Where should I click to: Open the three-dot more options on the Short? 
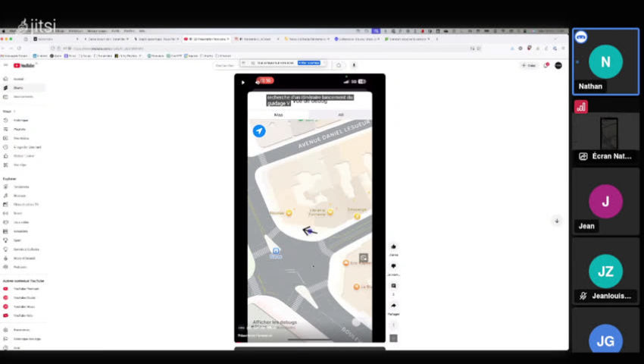coord(393,325)
